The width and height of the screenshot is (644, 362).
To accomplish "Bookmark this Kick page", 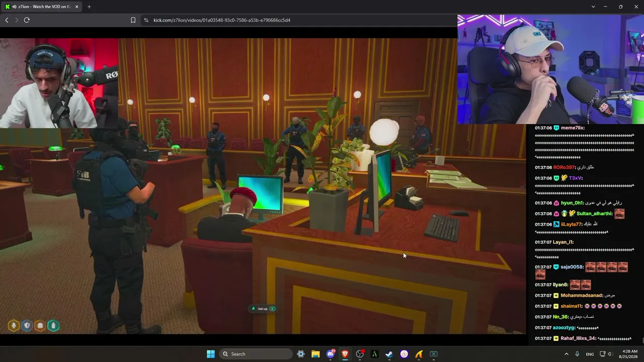I will point(133,20).
